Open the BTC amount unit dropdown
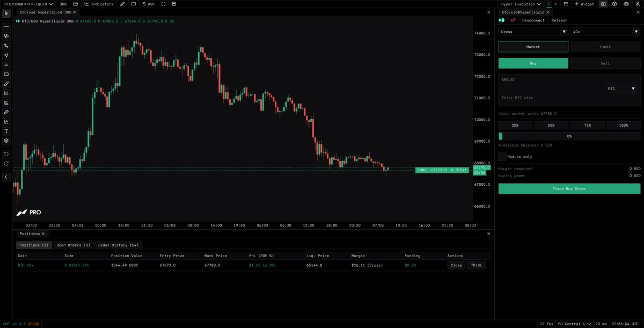Image resolution: width=644 pixels, height=328 pixels. pyautogui.click(x=621, y=89)
